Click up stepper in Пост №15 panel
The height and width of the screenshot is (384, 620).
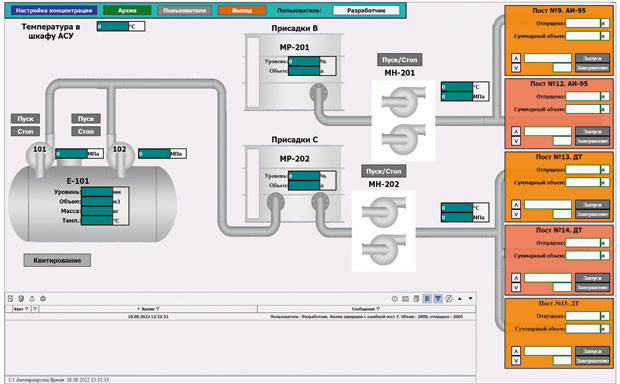[x=516, y=351]
